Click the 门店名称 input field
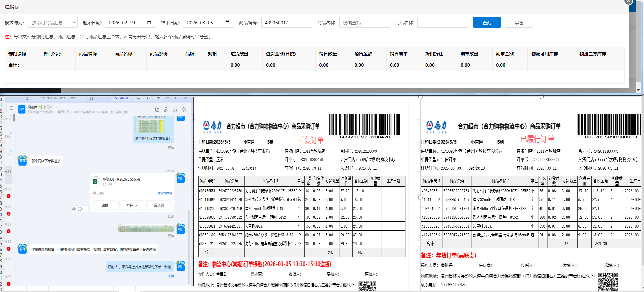Image resolution: width=644 pixels, height=292 pixels. coord(443,23)
